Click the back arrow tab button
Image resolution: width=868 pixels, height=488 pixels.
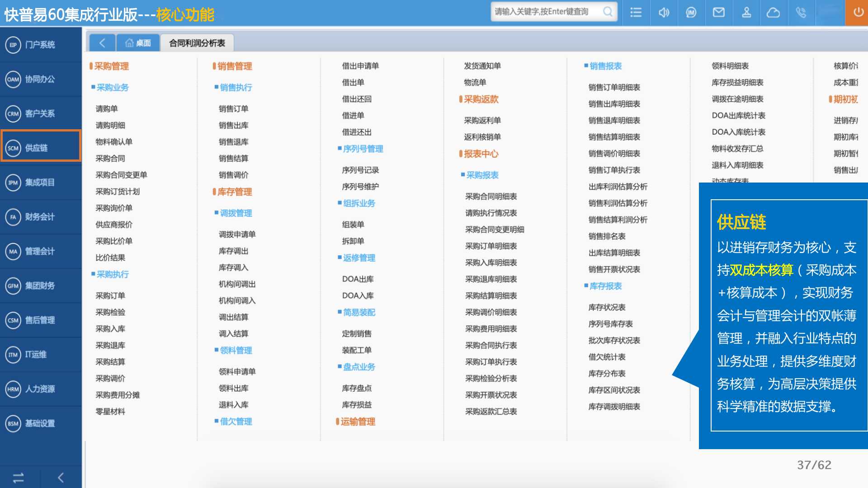(x=102, y=43)
